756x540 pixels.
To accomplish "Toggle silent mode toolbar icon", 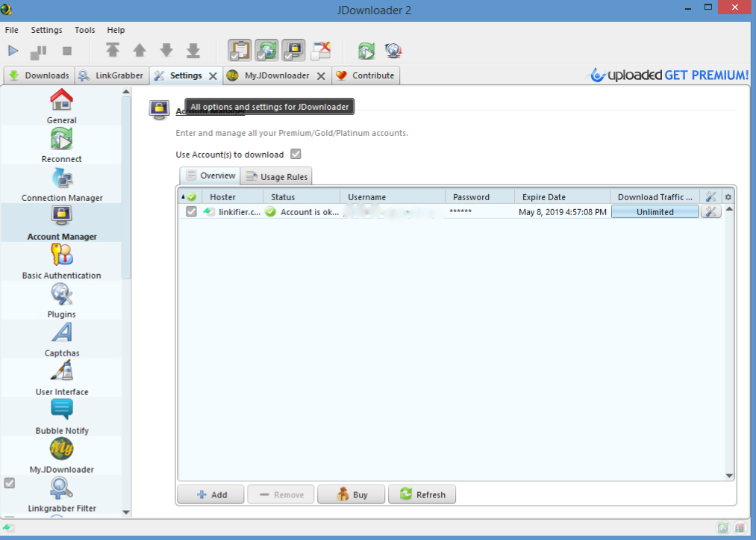I will pyautogui.click(x=321, y=50).
